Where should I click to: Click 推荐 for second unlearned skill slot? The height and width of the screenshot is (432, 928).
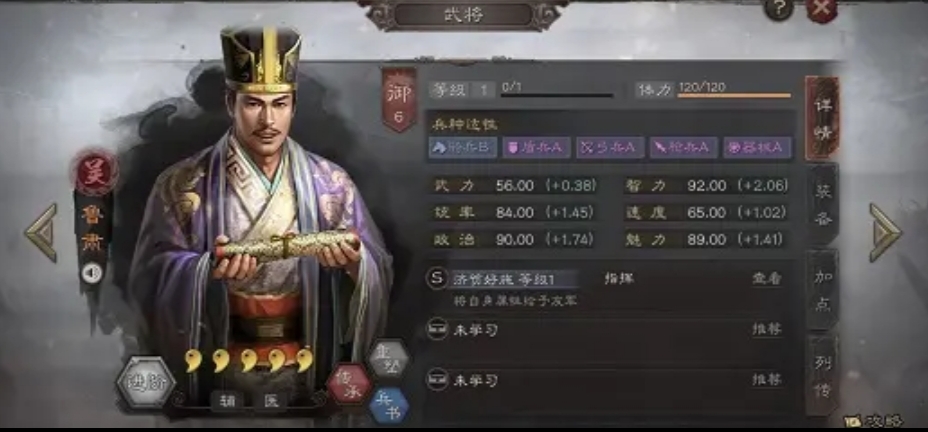coord(767,379)
